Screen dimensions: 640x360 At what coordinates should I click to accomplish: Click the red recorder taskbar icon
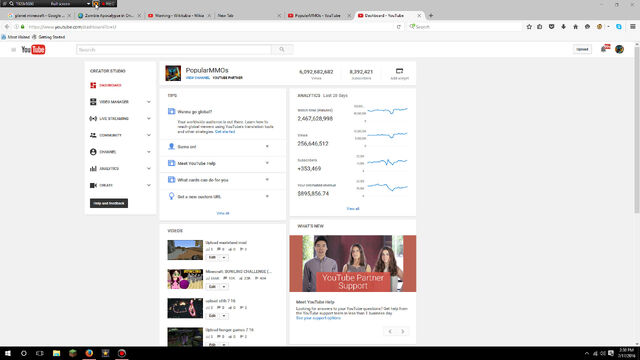pyautogui.click(x=122, y=353)
